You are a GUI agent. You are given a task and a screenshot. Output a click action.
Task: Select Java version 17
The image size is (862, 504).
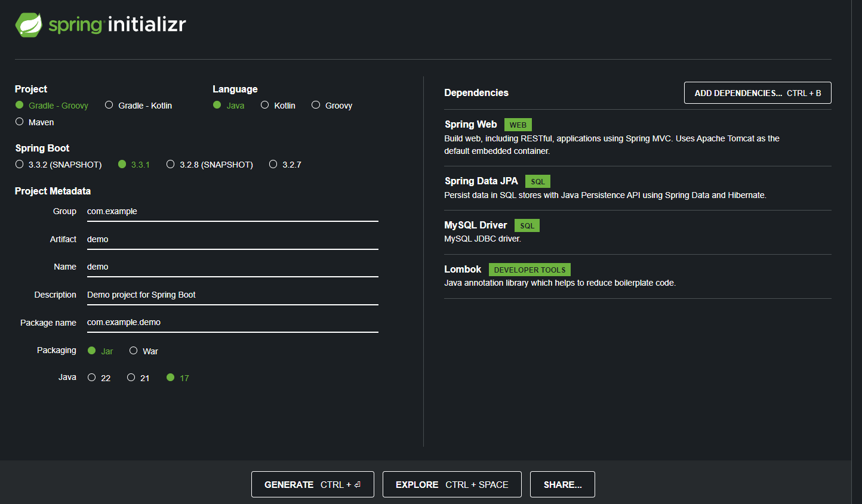click(x=178, y=378)
